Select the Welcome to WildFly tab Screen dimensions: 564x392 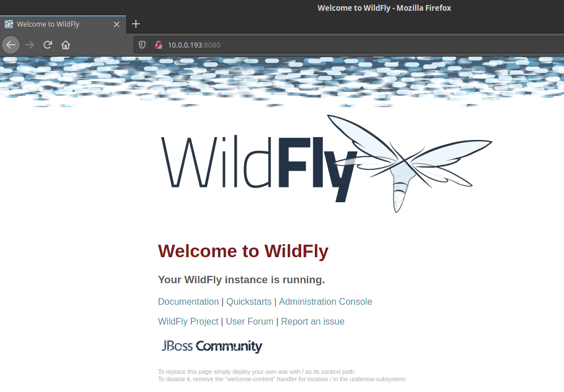click(x=63, y=24)
